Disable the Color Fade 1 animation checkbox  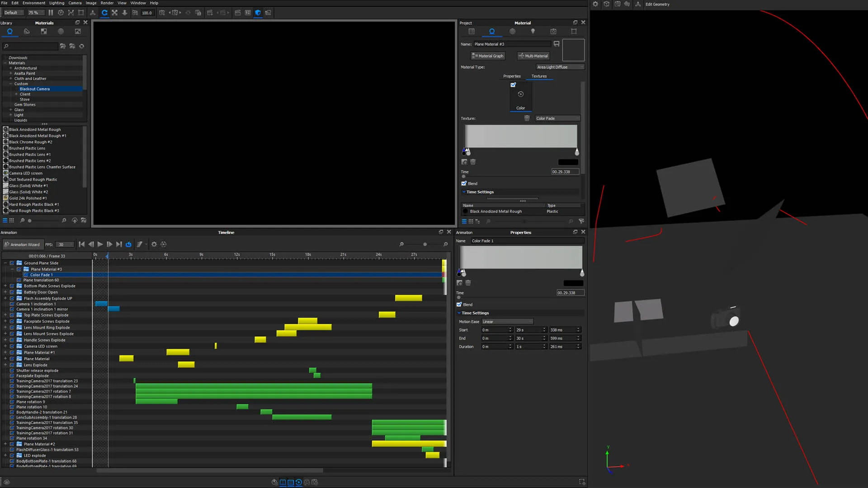pos(26,275)
